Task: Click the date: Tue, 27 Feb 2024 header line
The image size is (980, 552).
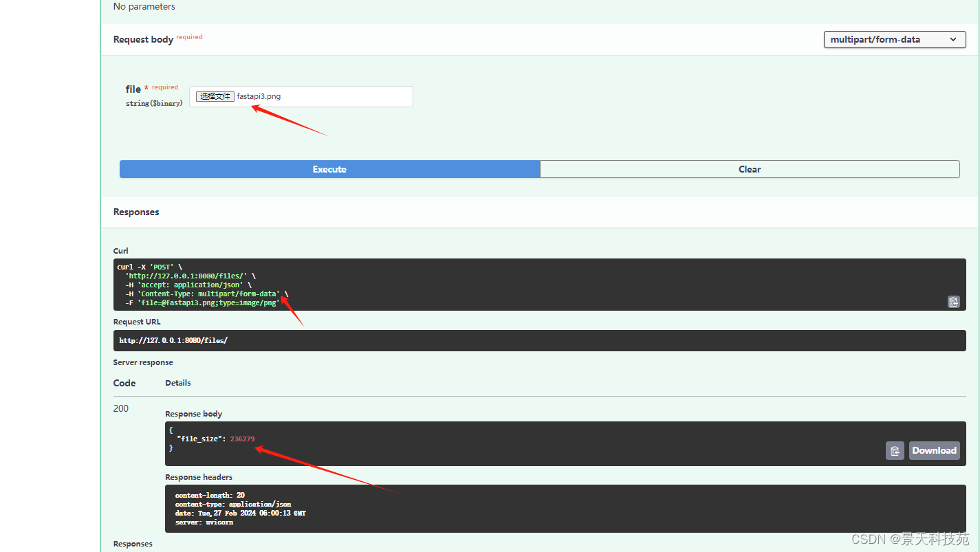Action: 241,514
